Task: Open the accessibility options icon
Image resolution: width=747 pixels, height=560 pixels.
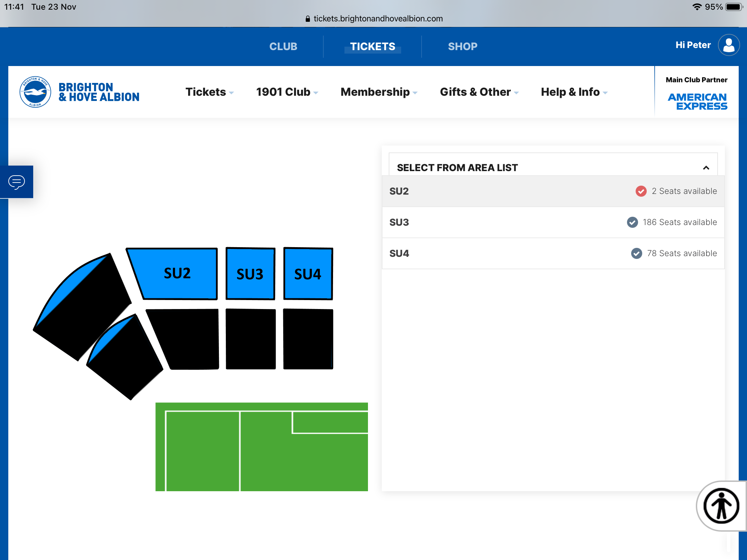Action: click(721, 506)
